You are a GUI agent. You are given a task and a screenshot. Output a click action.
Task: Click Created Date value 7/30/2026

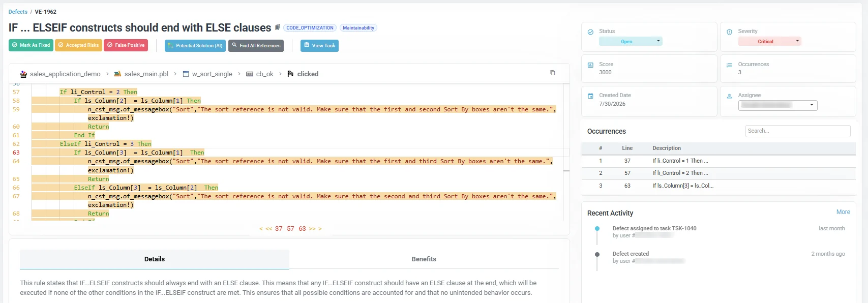612,104
